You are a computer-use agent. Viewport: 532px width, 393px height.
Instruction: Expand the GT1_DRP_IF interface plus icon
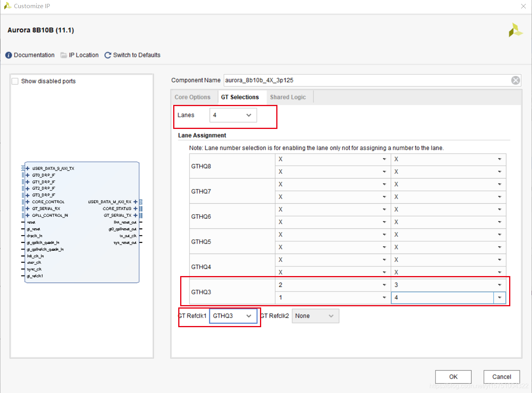tap(28, 182)
